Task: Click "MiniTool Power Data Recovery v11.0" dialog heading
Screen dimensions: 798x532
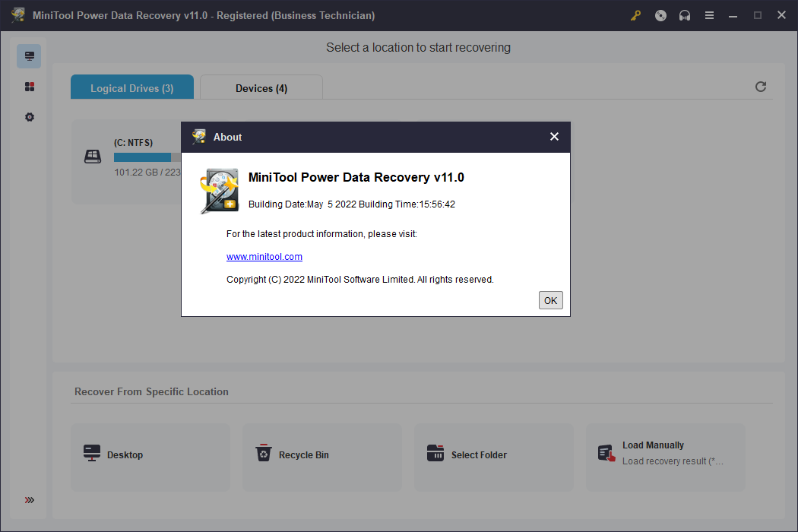Action: (x=356, y=177)
